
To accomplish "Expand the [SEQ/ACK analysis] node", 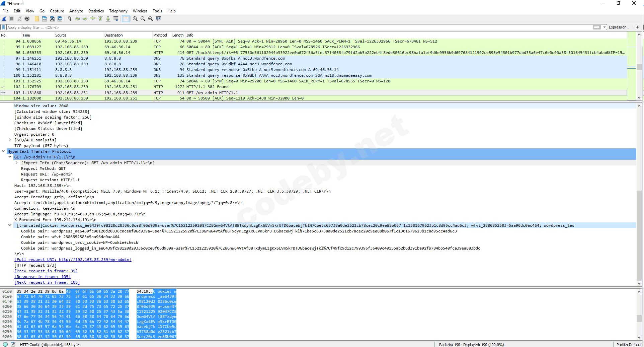I will (x=10, y=140).
